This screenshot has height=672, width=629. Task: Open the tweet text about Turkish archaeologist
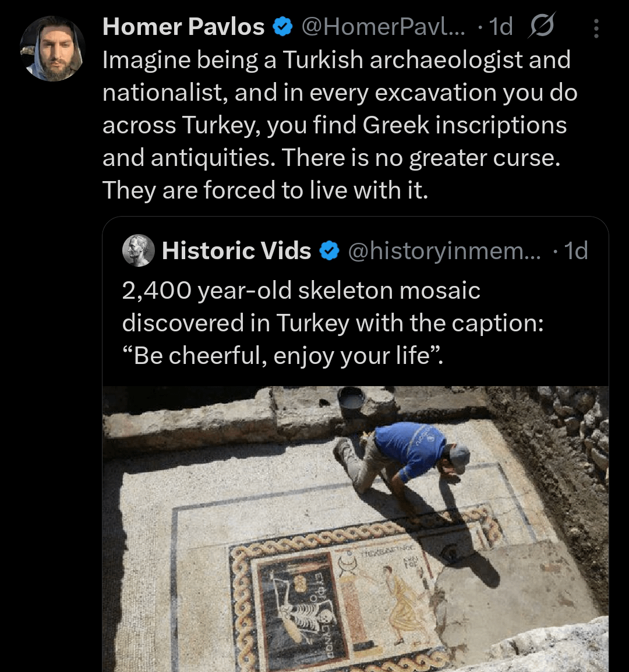340,125
